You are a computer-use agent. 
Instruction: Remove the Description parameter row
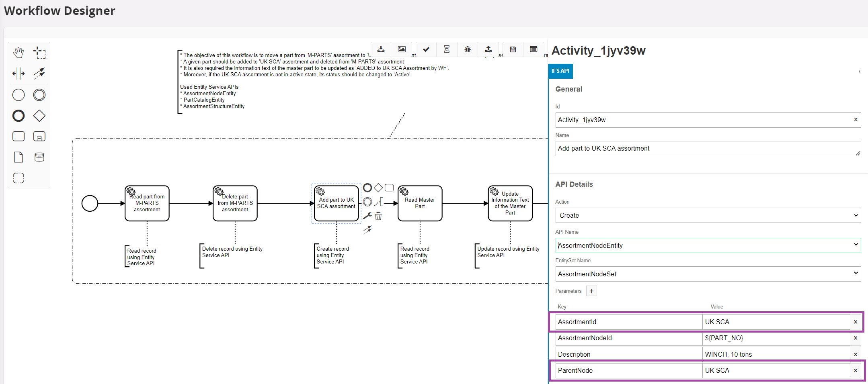click(855, 354)
